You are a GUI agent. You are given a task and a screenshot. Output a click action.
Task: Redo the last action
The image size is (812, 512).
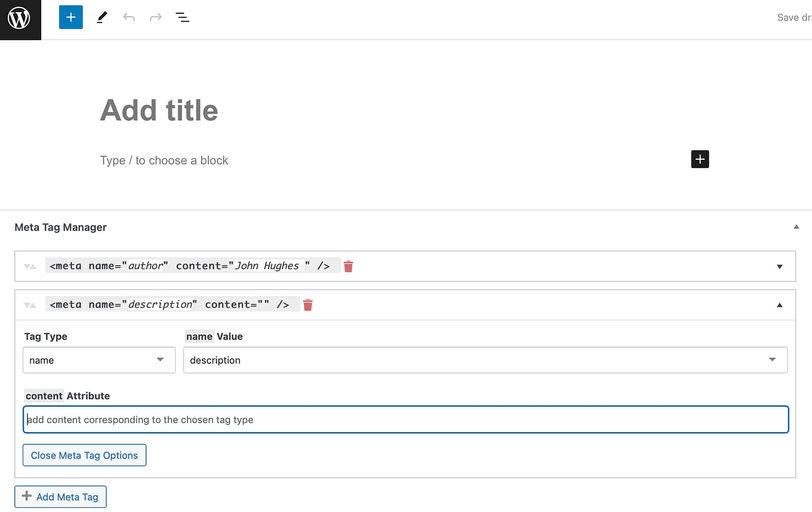tap(156, 17)
